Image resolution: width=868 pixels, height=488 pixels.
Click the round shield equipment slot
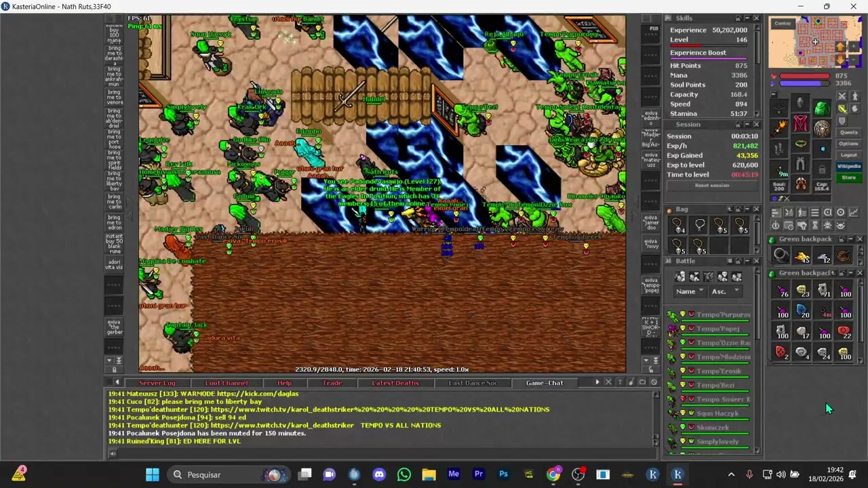point(823,129)
